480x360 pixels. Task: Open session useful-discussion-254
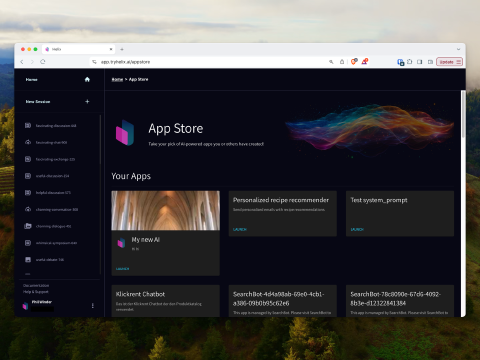52,176
